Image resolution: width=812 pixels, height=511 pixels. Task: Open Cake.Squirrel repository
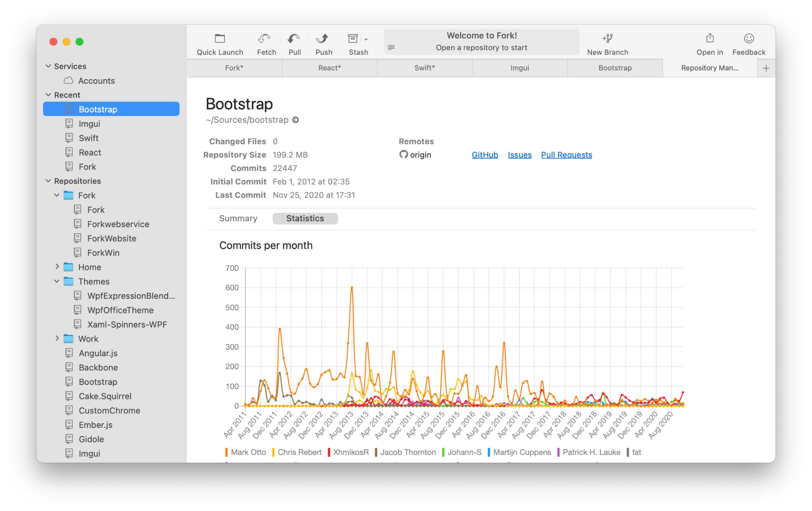pyautogui.click(x=111, y=396)
